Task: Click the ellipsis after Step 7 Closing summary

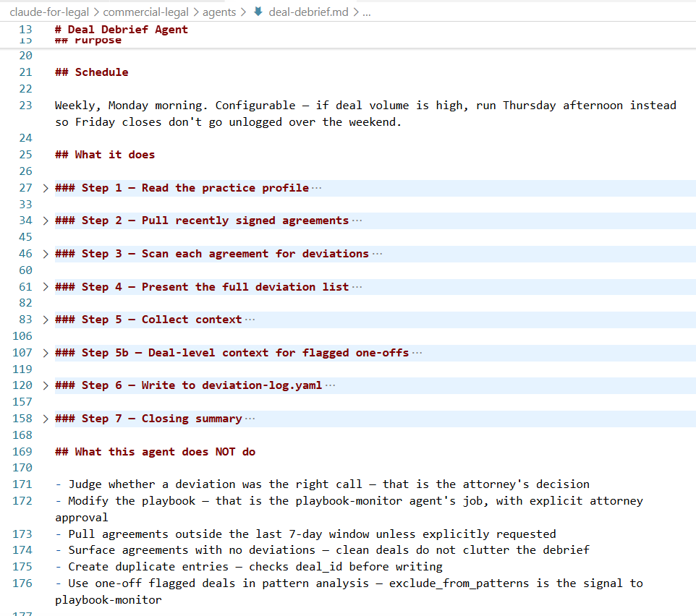Action: click(x=250, y=419)
